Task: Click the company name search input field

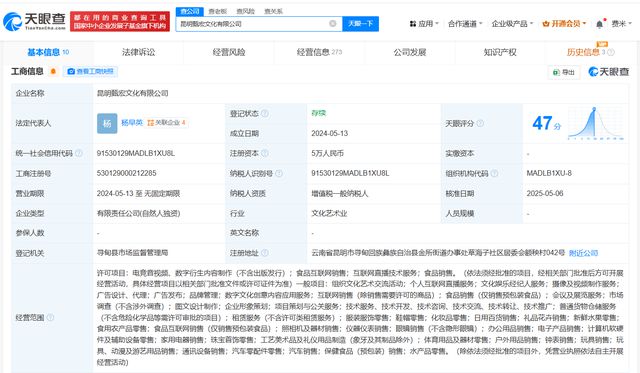Action: pyautogui.click(x=253, y=24)
